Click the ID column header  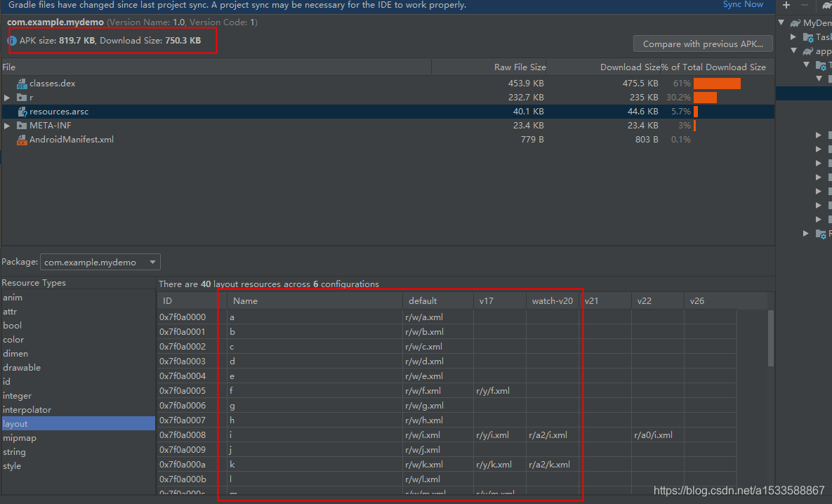coord(192,301)
